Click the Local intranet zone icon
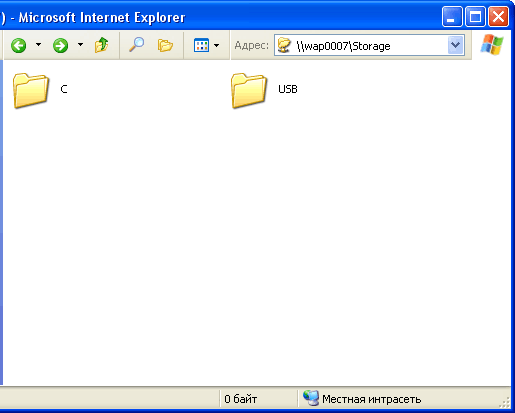 click(311, 398)
